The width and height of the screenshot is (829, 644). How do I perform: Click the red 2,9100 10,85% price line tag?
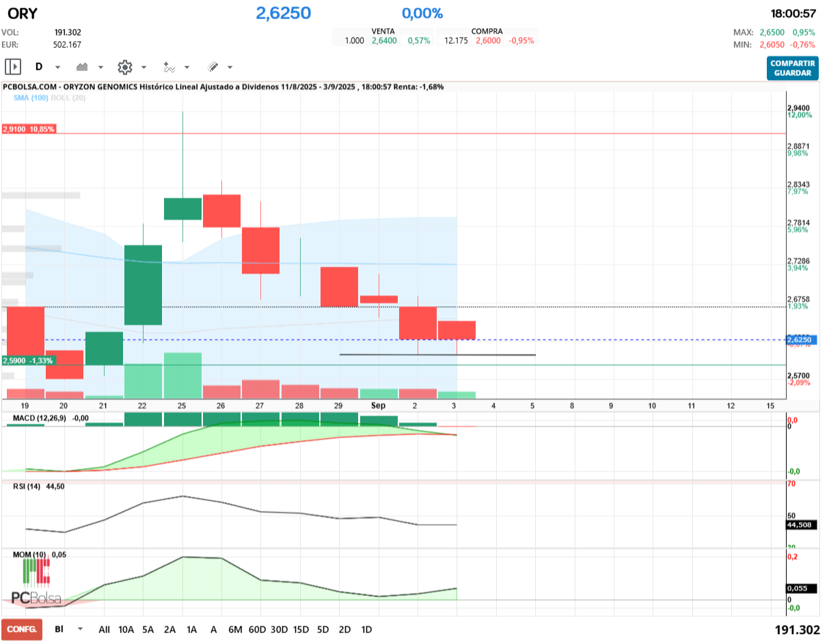[x=29, y=129]
